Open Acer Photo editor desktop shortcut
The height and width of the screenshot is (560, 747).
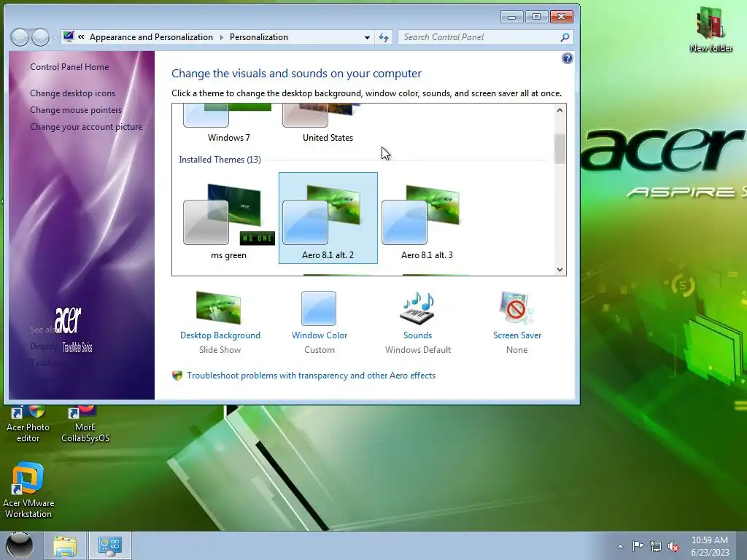[x=28, y=425]
